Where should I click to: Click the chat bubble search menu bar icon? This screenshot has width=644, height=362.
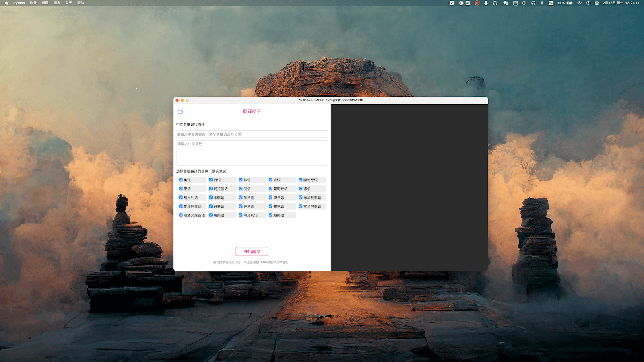tap(495, 3)
